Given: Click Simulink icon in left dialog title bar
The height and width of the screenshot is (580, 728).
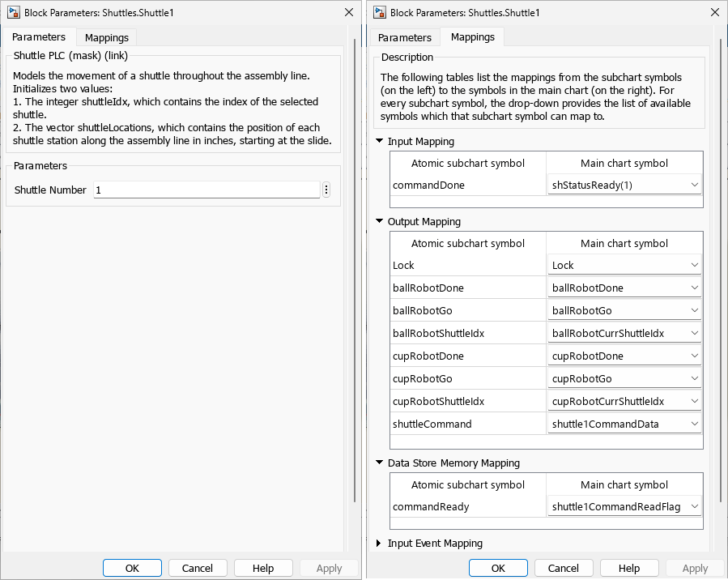Looking at the screenshot, I should click(x=12, y=12).
